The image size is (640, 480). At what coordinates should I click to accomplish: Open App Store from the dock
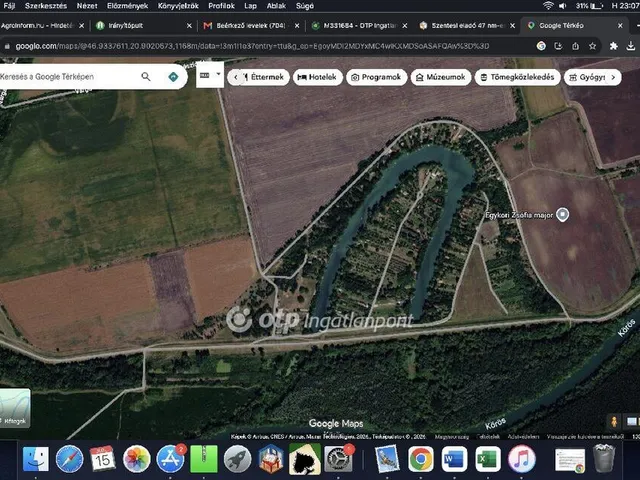(170, 459)
